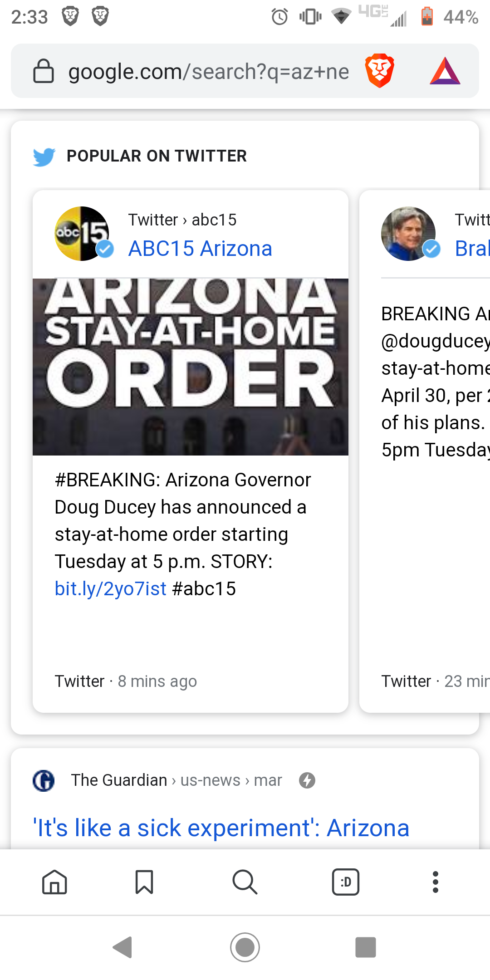Tap the second tweet's profile photo
Screen dimensions: 490x980
pos(408,234)
